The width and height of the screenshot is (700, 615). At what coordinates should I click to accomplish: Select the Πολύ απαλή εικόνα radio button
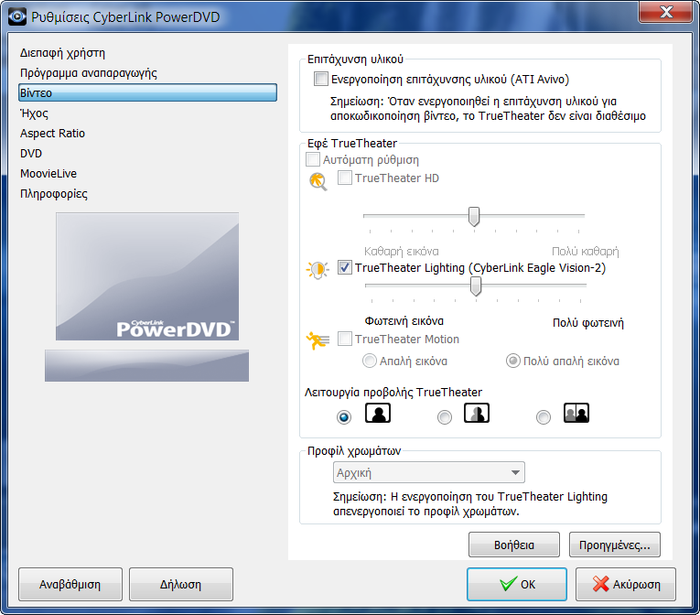coord(513,361)
